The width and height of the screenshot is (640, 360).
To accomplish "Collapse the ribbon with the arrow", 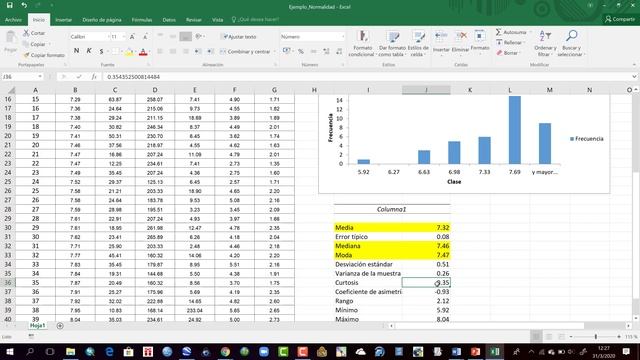I will point(634,64).
